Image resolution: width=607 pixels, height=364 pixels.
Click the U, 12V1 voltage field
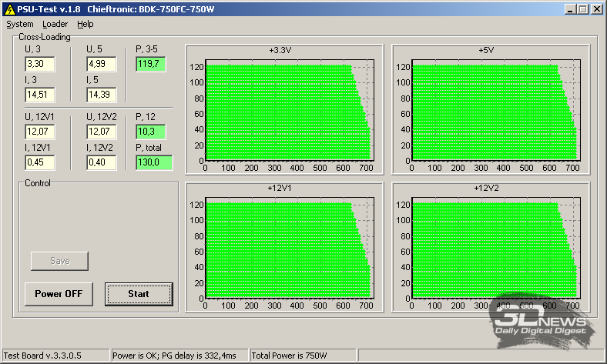click(x=39, y=132)
